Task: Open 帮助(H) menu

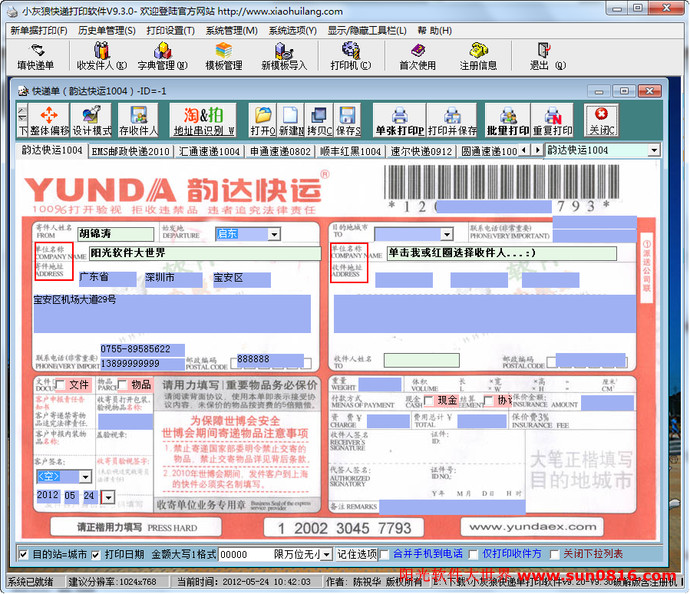Action: [435, 31]
